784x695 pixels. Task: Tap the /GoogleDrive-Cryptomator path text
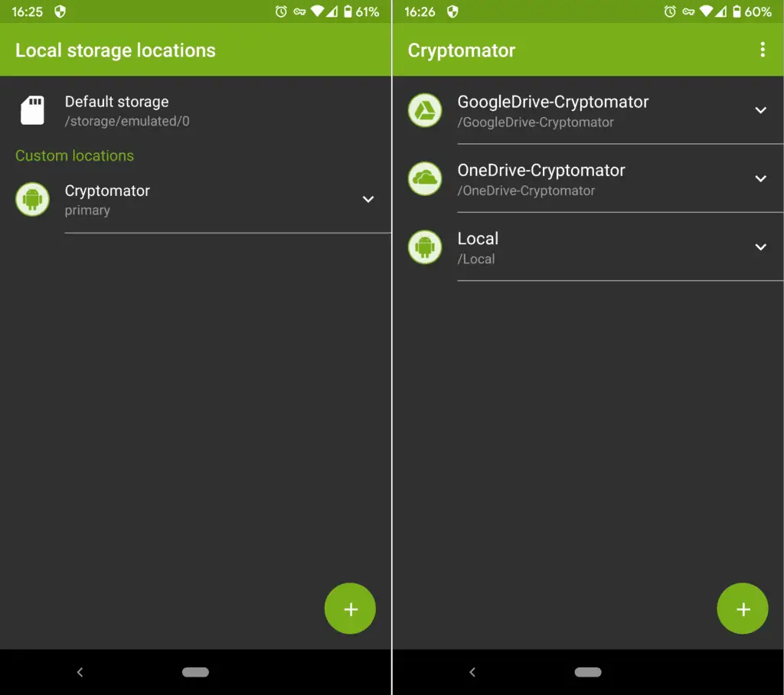point(535,122)
